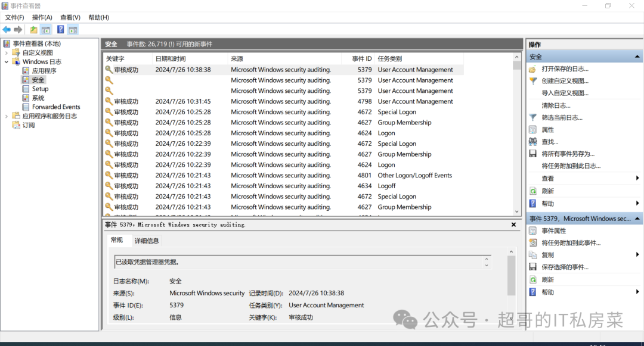The image size is (644, 346).
Task: Click 事件属性 action link
Action: pyautogui.click(x=553, y=231)
